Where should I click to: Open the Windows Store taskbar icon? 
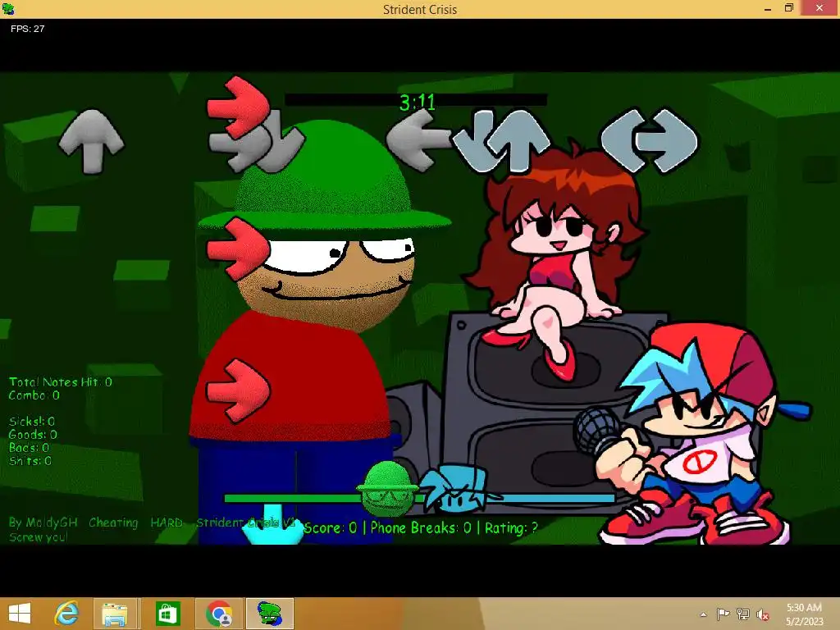tap(167, 614)
